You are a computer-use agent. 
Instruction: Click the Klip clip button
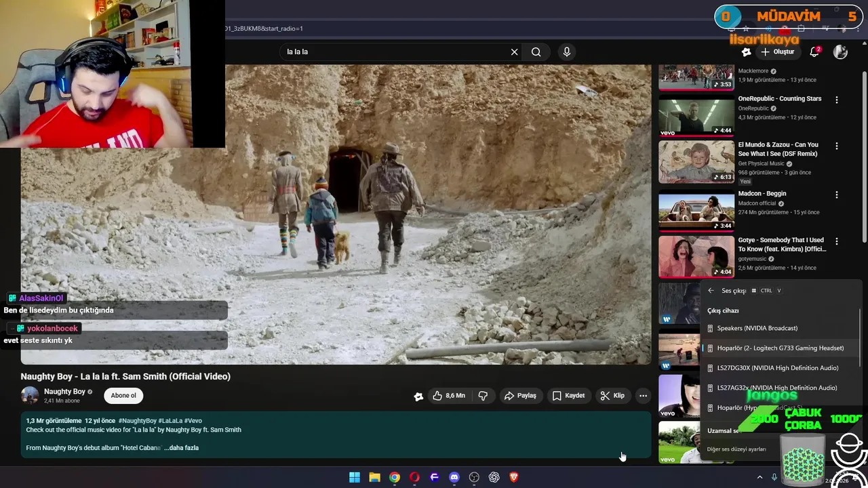[x=612, y=396]
